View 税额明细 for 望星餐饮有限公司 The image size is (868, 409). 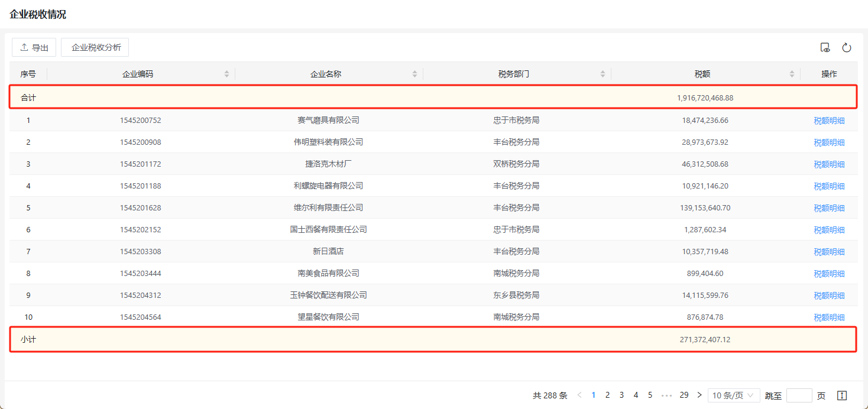tap(829, 317)
